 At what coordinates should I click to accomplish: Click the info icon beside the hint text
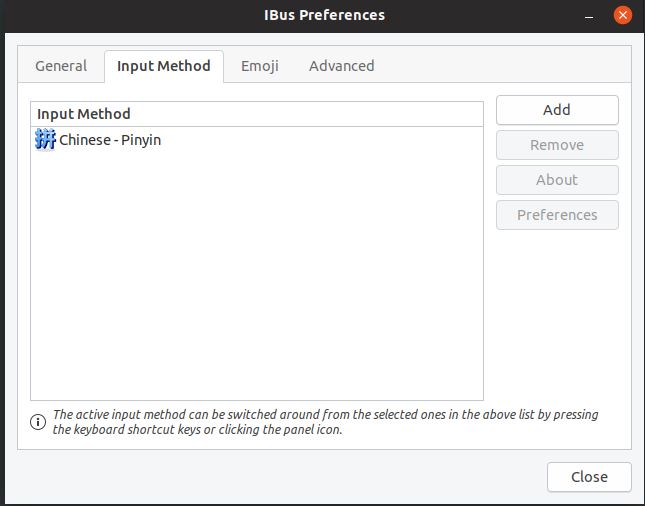pyautogui.click(x=38, y=422)
